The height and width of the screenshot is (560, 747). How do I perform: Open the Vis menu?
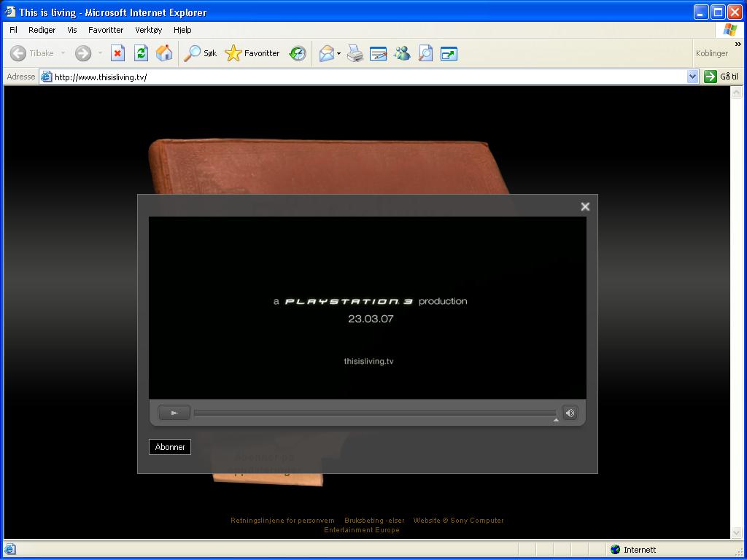pyautogui.click(x=72, y=30)
